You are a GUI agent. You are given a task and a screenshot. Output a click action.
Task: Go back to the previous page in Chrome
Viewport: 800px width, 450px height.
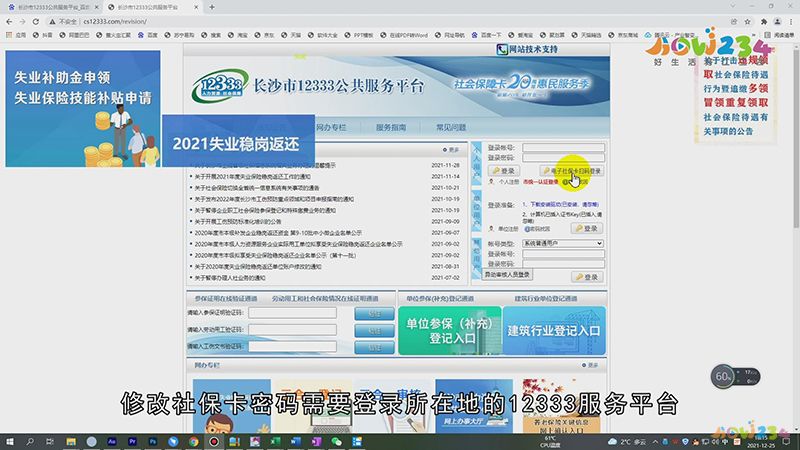pos(9,21)
